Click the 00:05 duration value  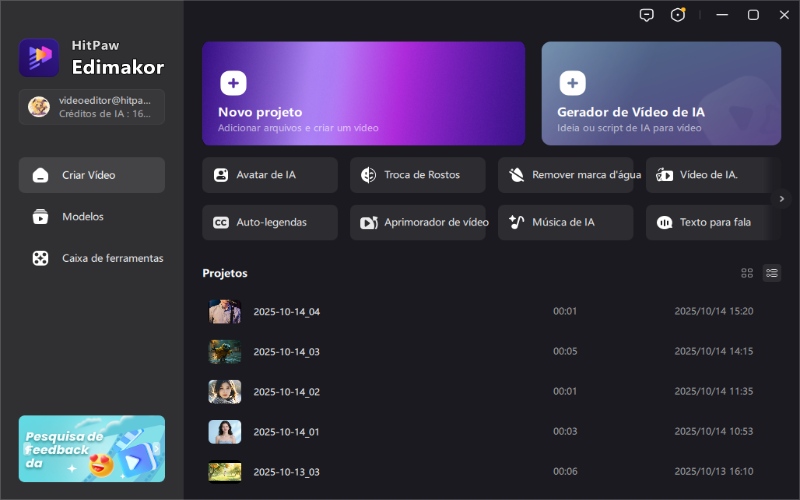(x=565, y=351)
